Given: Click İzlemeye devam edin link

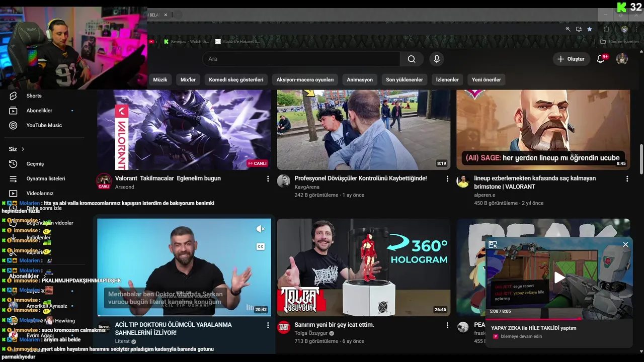Looking at the screenshot, I should pos(521,336).
